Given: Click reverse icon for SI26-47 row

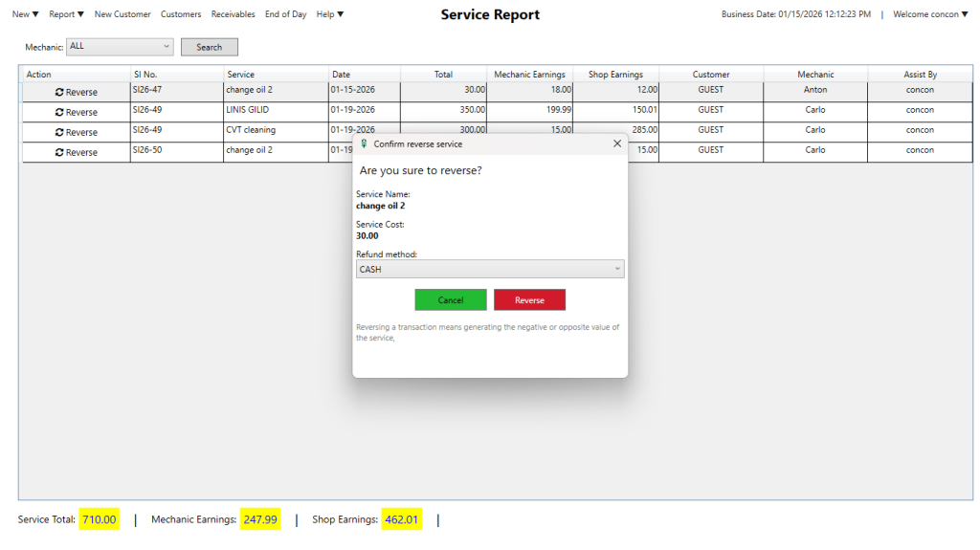Looking at the screenshot, I should (60, 93).
